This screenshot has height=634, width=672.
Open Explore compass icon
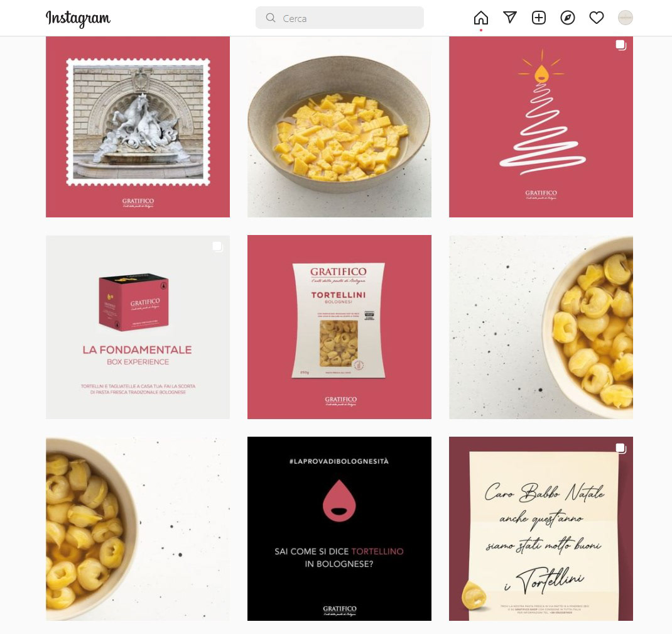pyautogui.click(x=567, y=18)
